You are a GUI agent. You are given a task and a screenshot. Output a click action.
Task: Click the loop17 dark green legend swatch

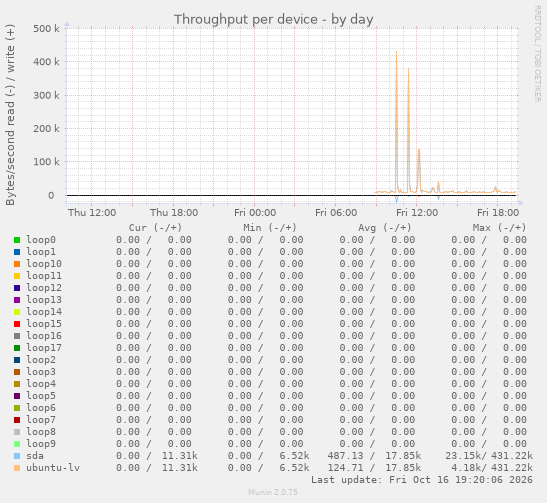(x=17, y=348)
